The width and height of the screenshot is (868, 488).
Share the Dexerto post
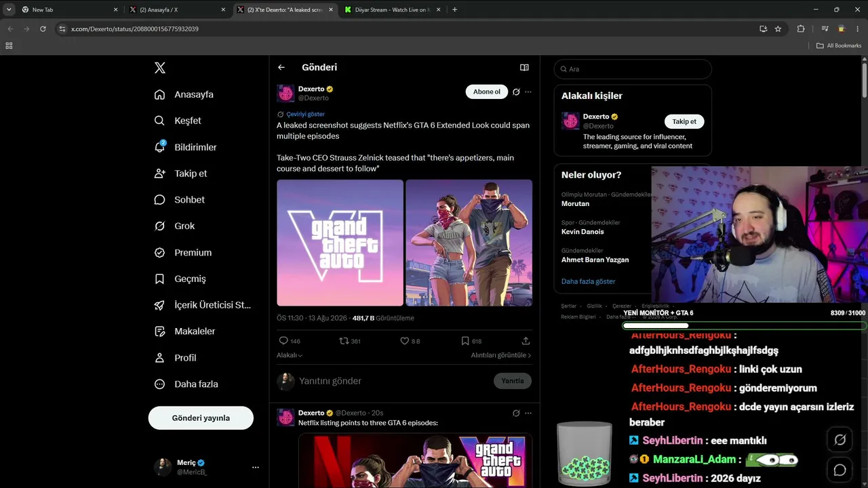(x=526, y=341)
